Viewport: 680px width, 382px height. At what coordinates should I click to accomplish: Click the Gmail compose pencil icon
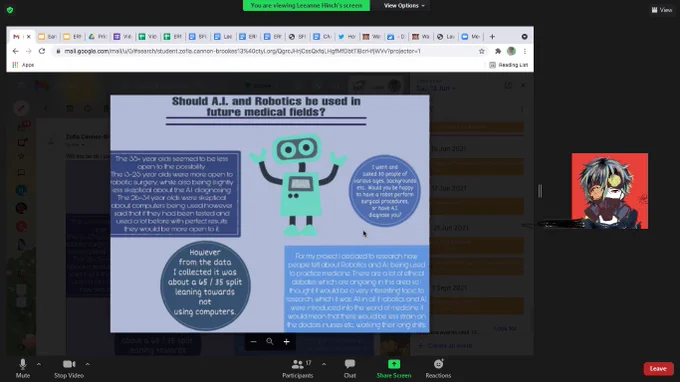[x=21, y=108]
